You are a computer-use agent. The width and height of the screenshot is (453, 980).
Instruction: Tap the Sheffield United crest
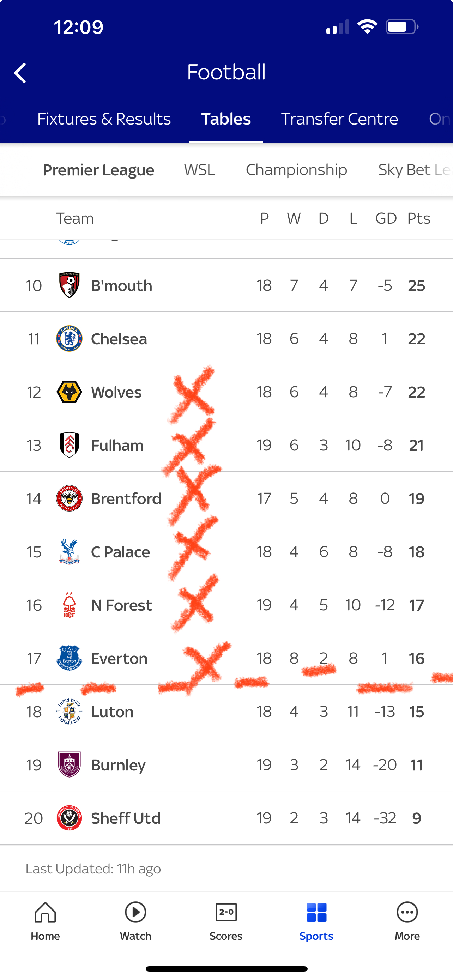[69, 818]
